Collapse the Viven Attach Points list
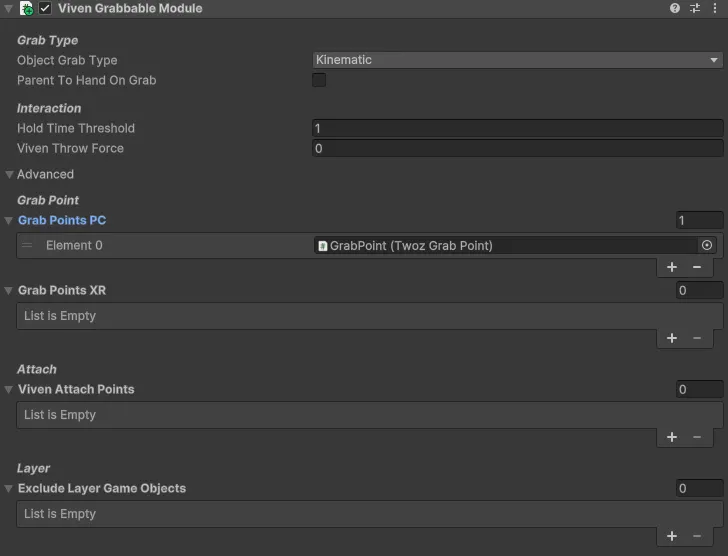Viewport: 728px width, 556px height. pos(10,389)
